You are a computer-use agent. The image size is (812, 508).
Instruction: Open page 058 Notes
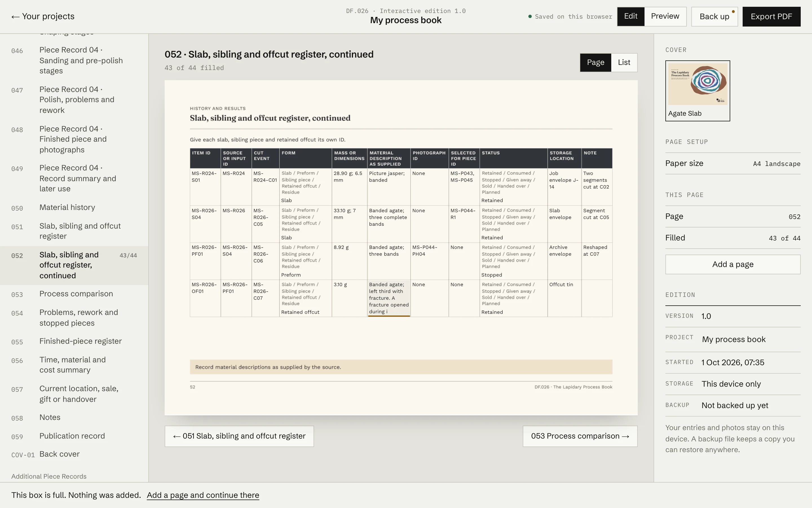tap(74, 418)
